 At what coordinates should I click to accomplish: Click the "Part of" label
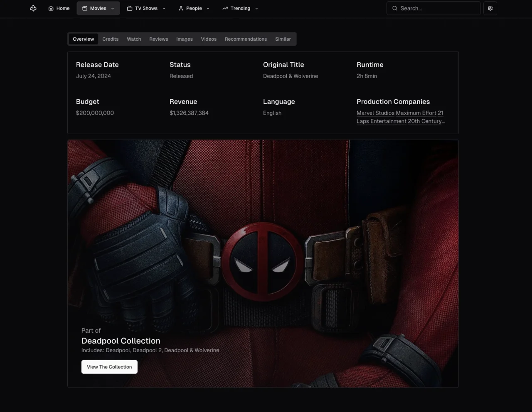click(91, 331)
